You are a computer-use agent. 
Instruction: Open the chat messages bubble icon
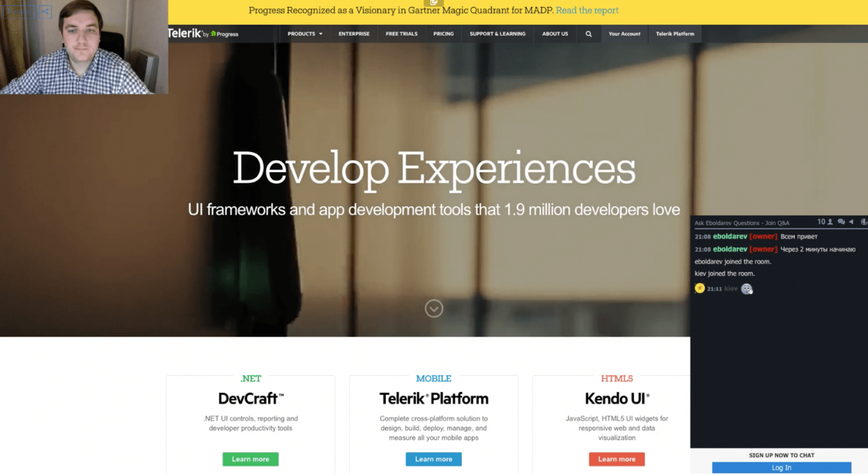point(842,221)
